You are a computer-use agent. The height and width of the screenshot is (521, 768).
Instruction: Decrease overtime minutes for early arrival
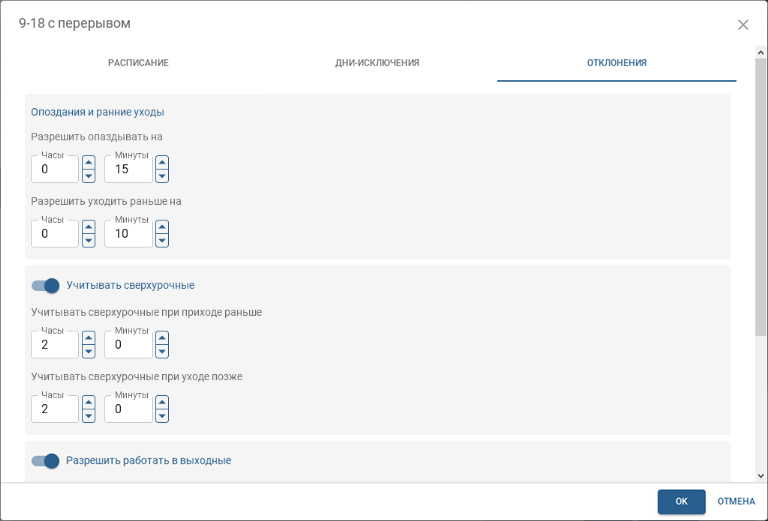pos(162,351)
